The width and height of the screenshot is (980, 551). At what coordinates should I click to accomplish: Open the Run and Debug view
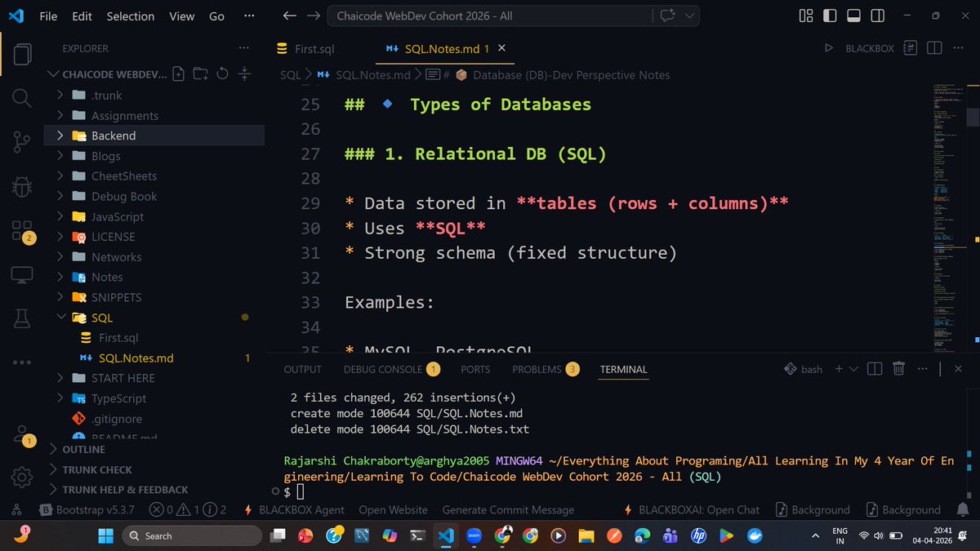tap(22, 186)
